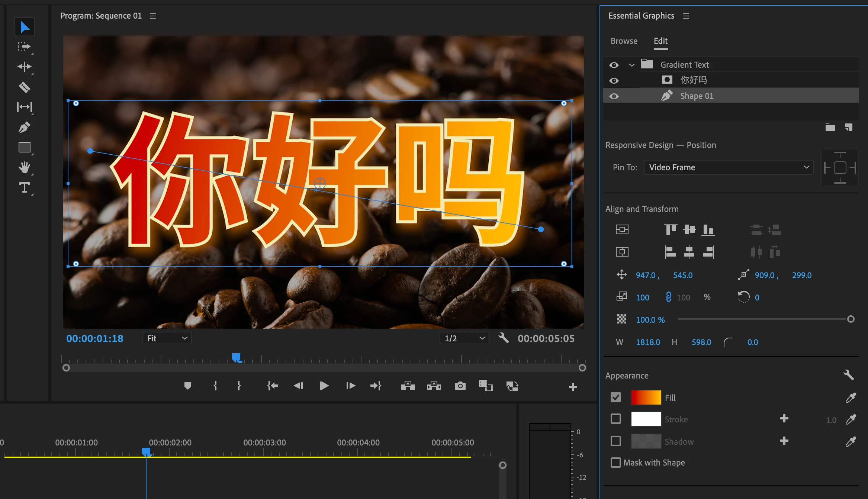Pick fill color with eyedropper
The height and width of the screenshot is (499, 868).
(850, 398)
